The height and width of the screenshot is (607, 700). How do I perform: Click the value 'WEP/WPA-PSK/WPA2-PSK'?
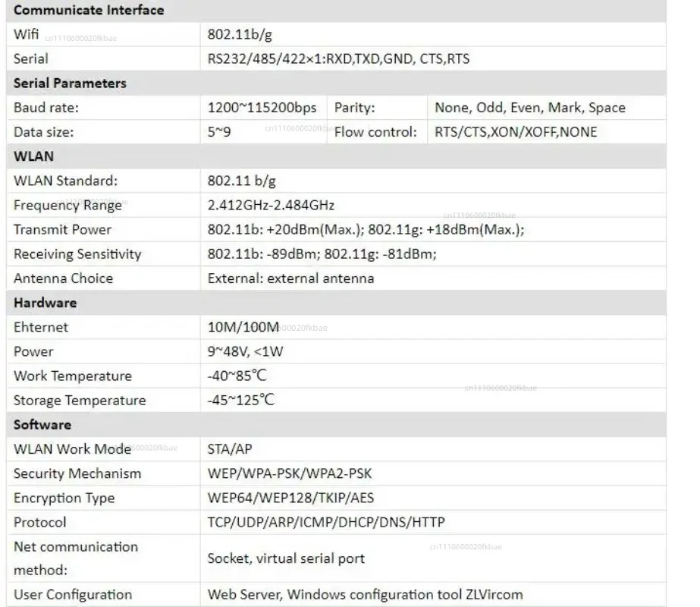click(x=289, y=473)
